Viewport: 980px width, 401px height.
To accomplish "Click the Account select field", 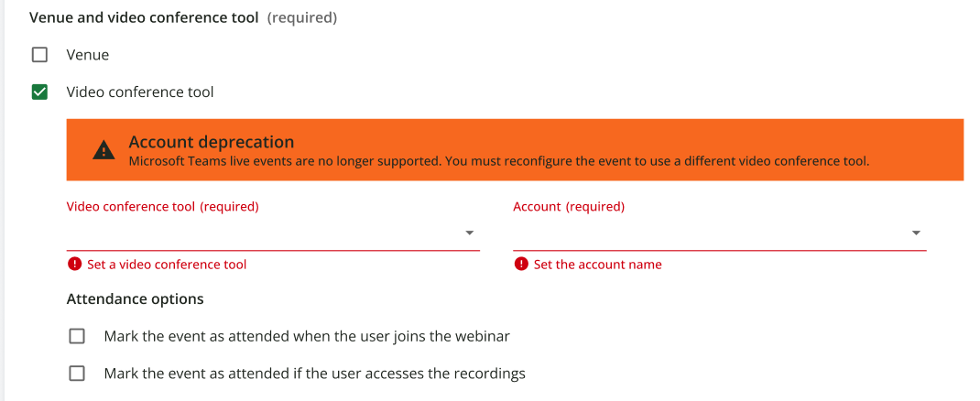I will (713, 233).
